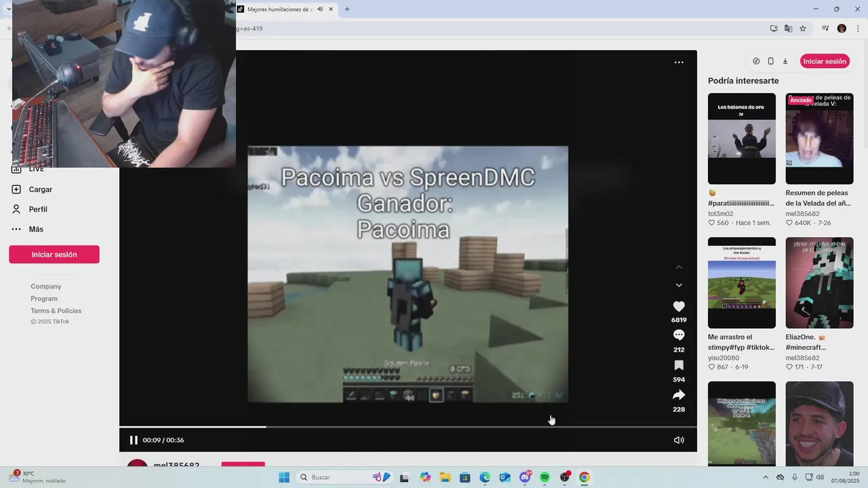Open Perfil in the sidebar

(38, 209)
